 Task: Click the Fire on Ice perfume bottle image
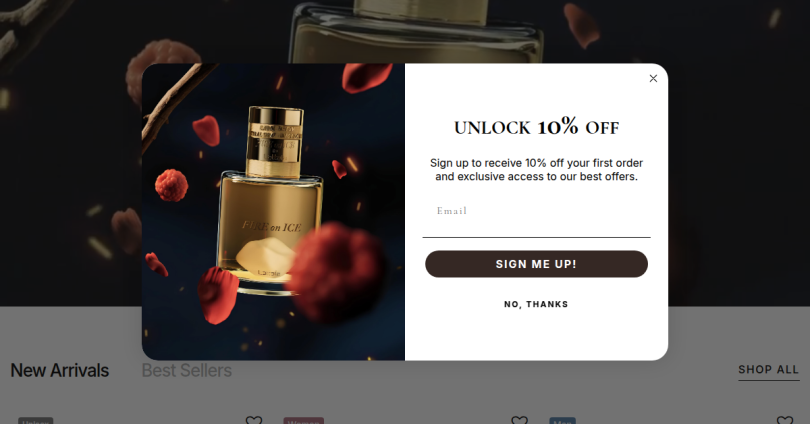269,201
